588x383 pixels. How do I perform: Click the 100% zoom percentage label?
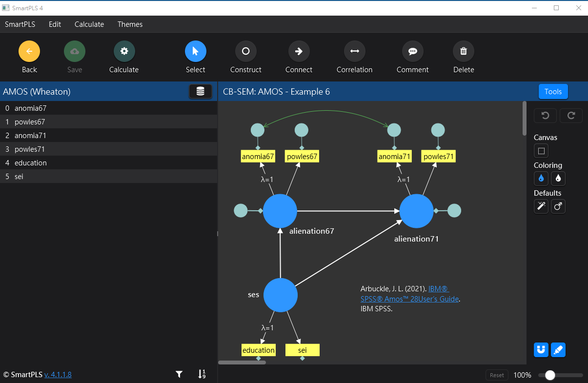[x=522, y=375]
